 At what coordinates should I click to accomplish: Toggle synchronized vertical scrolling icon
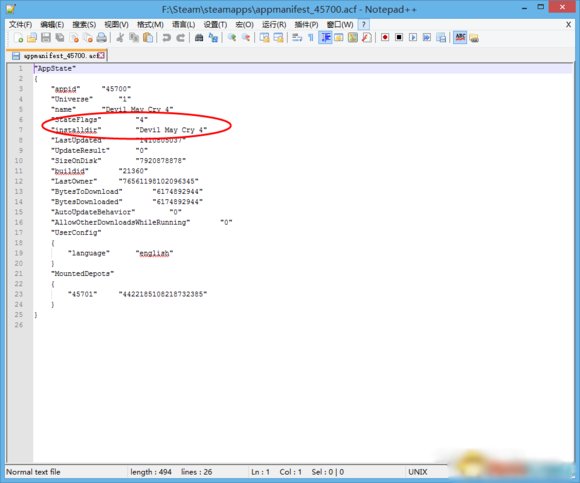(x=264, y=38)
